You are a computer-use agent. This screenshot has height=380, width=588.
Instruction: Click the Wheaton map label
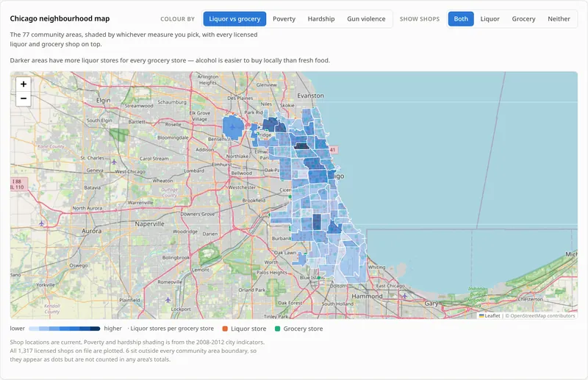162,181
